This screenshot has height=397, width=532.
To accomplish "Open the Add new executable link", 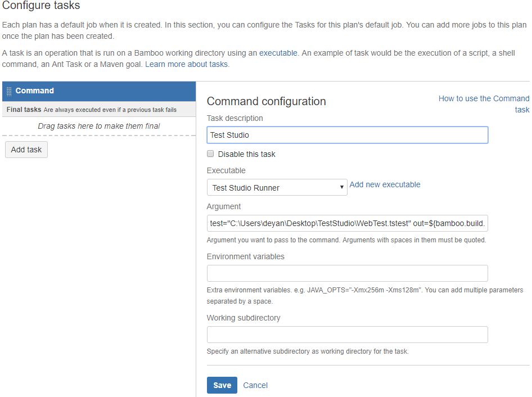I will point(385,184).
